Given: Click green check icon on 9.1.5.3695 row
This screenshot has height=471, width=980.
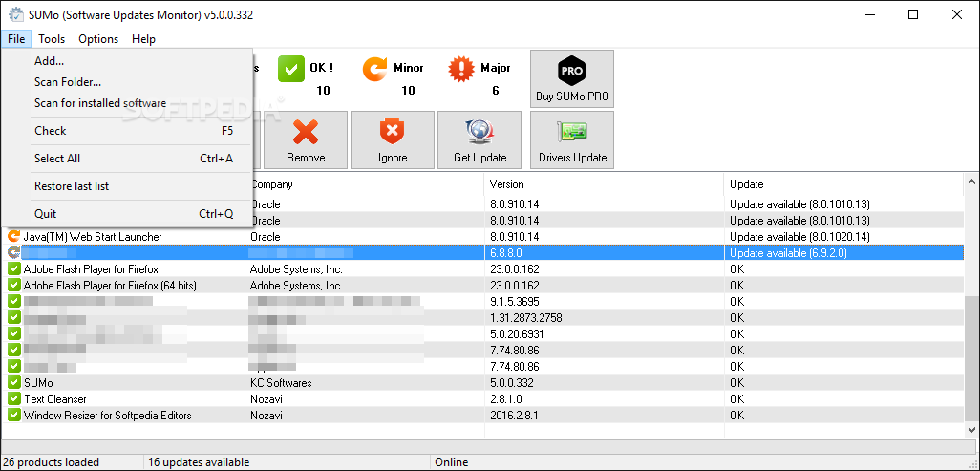Looking at the screenshot, I should pos(13,302).
